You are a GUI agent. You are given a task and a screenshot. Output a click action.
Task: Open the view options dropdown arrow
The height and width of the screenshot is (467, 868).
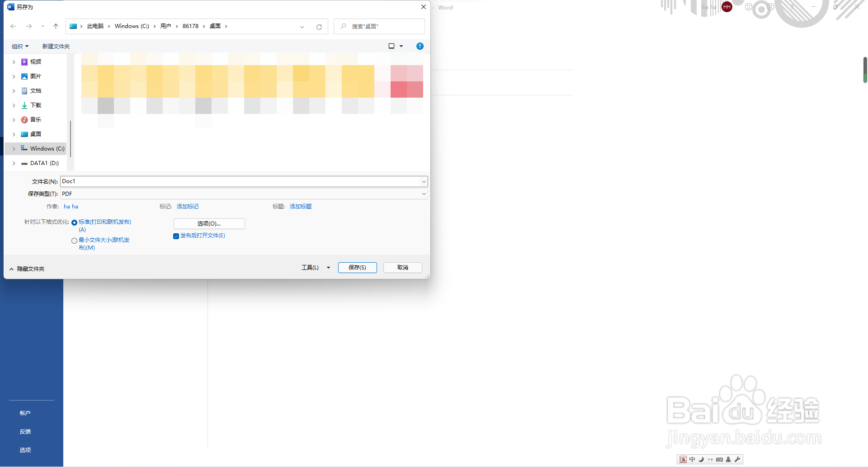tap(401, 46)
